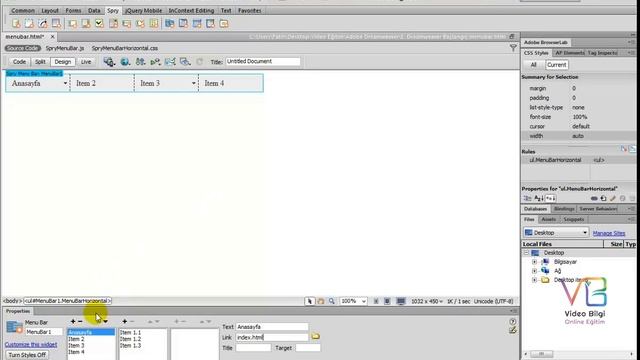Select the pointer tool in status bar
The height and width of the screenshot is (360, 640).
click(309, 301)
